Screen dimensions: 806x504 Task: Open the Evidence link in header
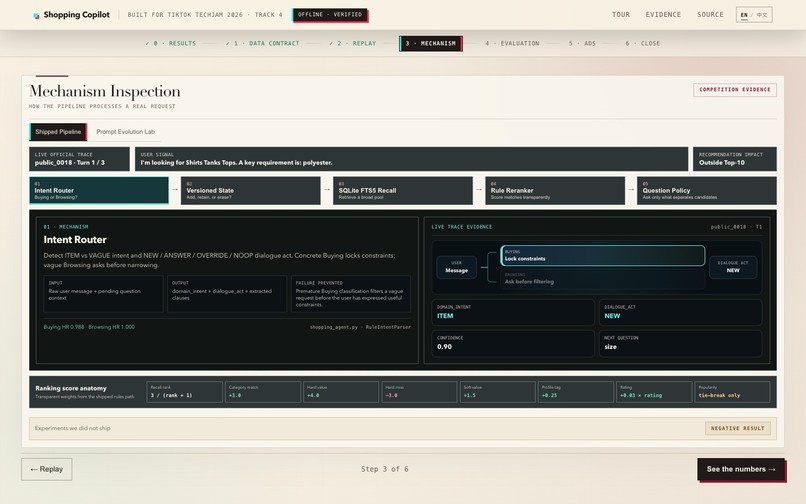coord(663,14)
